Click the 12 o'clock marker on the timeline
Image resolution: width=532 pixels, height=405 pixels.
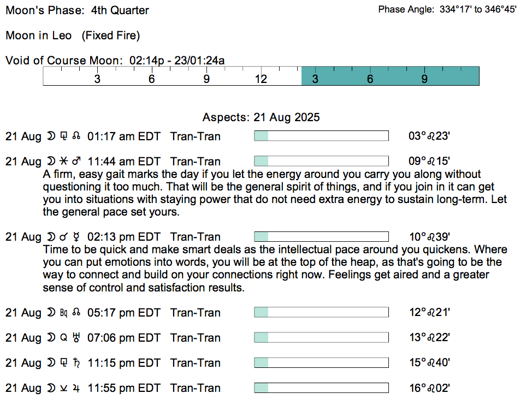click(261, 79)
